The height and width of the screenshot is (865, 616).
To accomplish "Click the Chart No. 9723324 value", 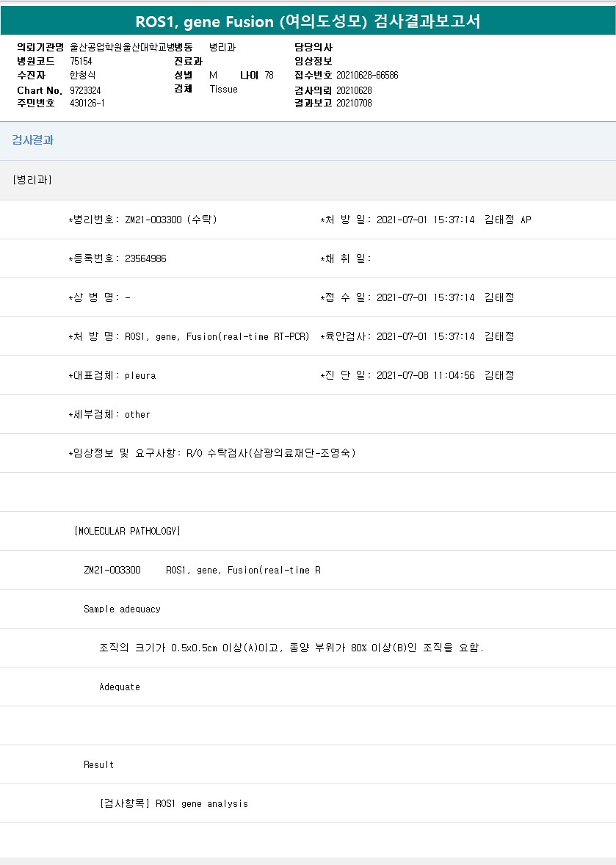I will click(x=85, y=90).
